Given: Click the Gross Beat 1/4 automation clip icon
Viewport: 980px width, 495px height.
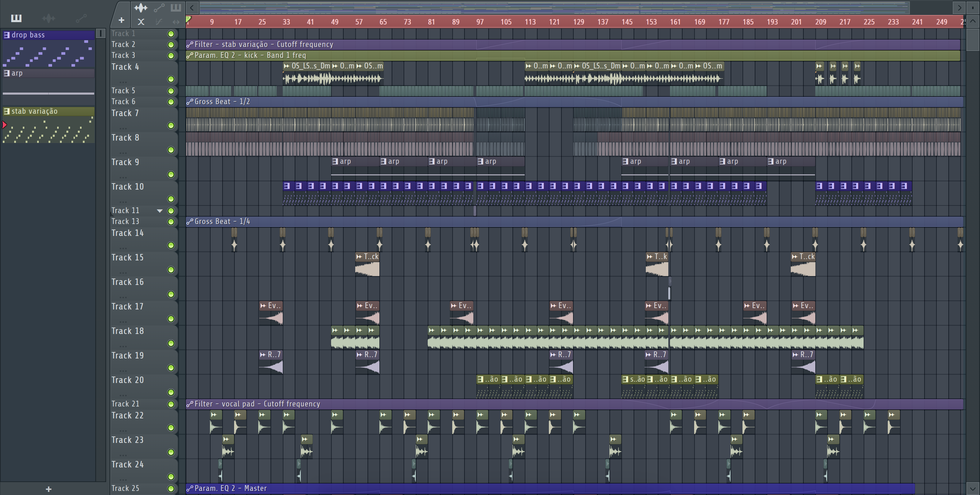Looking at the screenshot, I should [x=190, y=221].
